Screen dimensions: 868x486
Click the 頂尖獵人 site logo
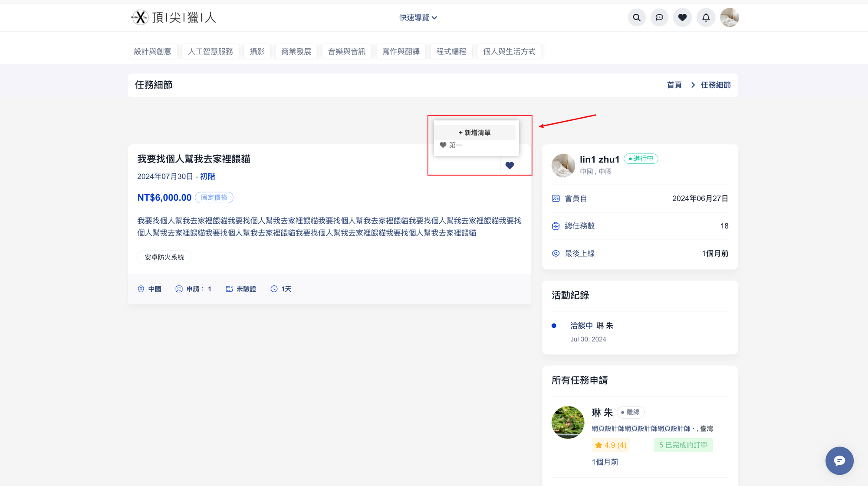click(174, 17)
